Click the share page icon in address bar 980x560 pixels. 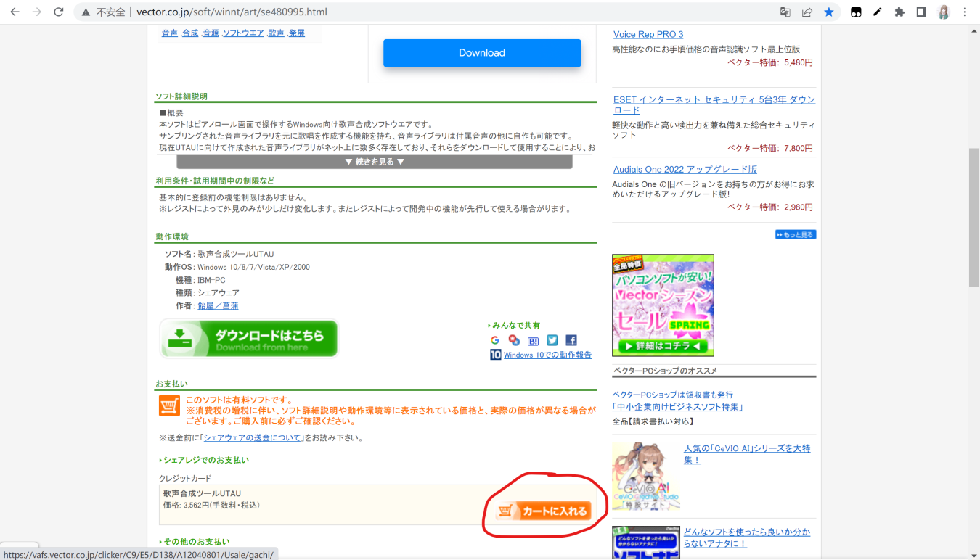pyautogui.click(x=807, y=12)
